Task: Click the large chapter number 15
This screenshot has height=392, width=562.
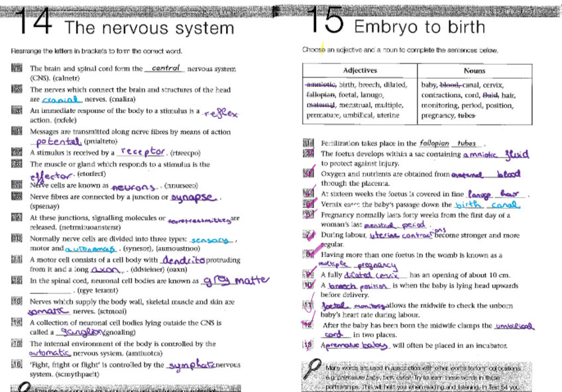Action: coord(325,21)
